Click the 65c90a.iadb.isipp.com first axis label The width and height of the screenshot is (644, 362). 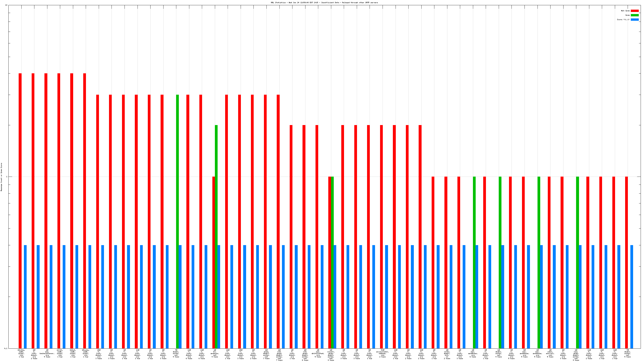pyautogui.click(x=21, y=353)
